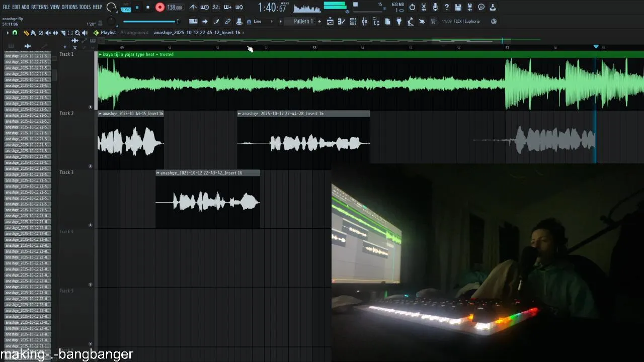Toggle the metronome icon
The image size is (644, 362).
coord(193,8)
